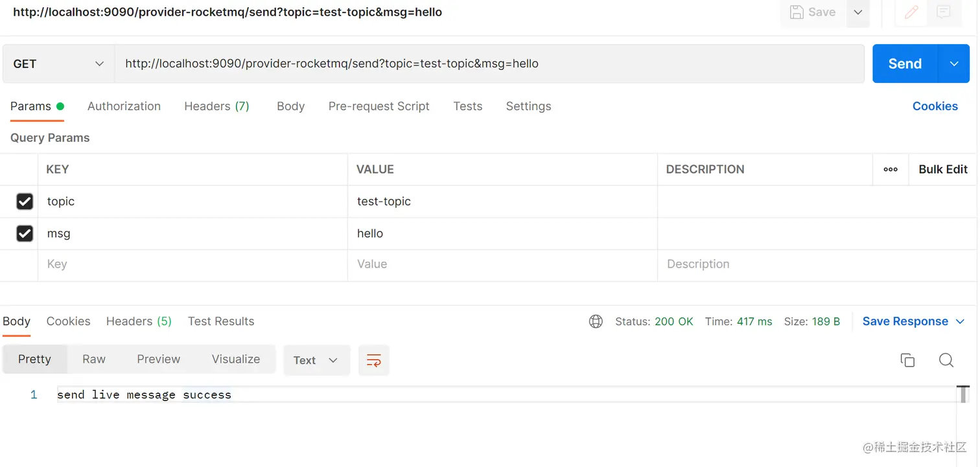Select the Raw view
The image size is (980, 467).
tap(94, 359)
